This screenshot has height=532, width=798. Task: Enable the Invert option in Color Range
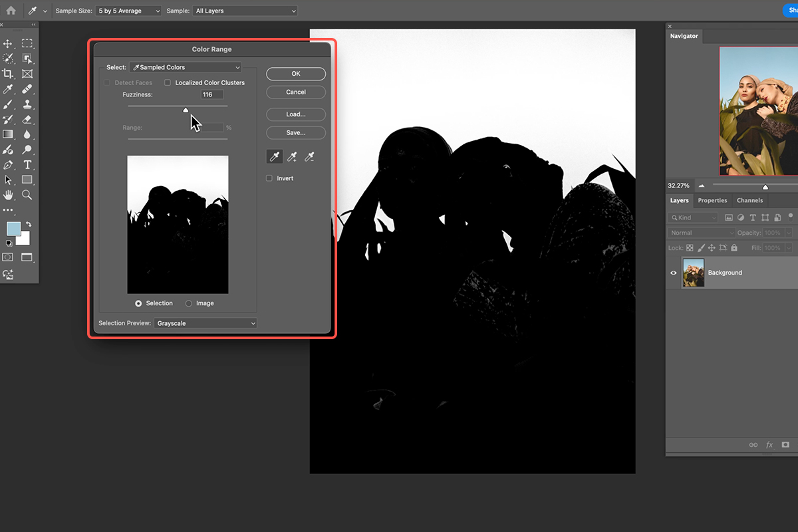pyautogui.click(x=269, y=178)
